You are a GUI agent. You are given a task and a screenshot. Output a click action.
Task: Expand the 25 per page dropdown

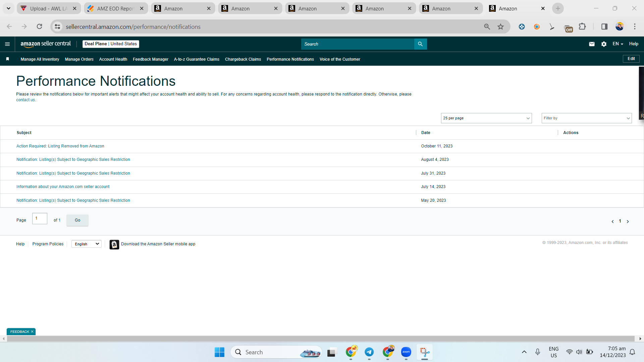[486, 118]
